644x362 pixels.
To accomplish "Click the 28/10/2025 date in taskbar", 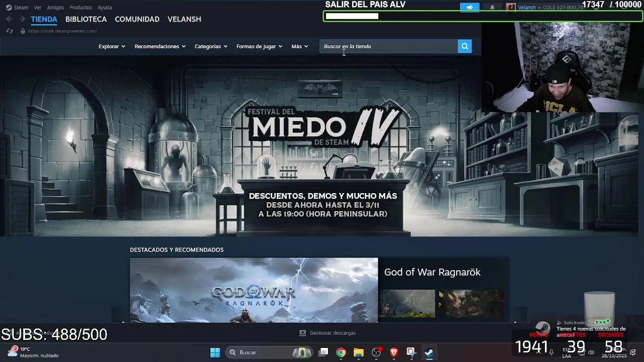I will coord(613,356).
